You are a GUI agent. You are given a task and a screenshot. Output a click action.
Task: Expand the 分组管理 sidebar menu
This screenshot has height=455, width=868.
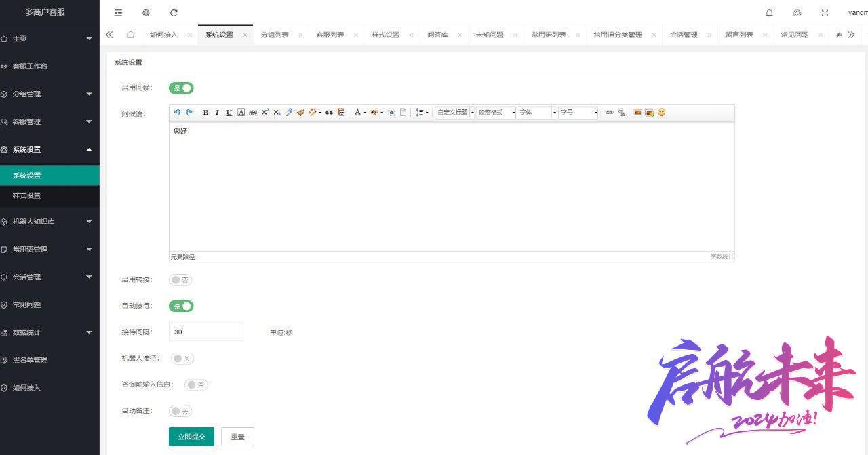point(50,94)
